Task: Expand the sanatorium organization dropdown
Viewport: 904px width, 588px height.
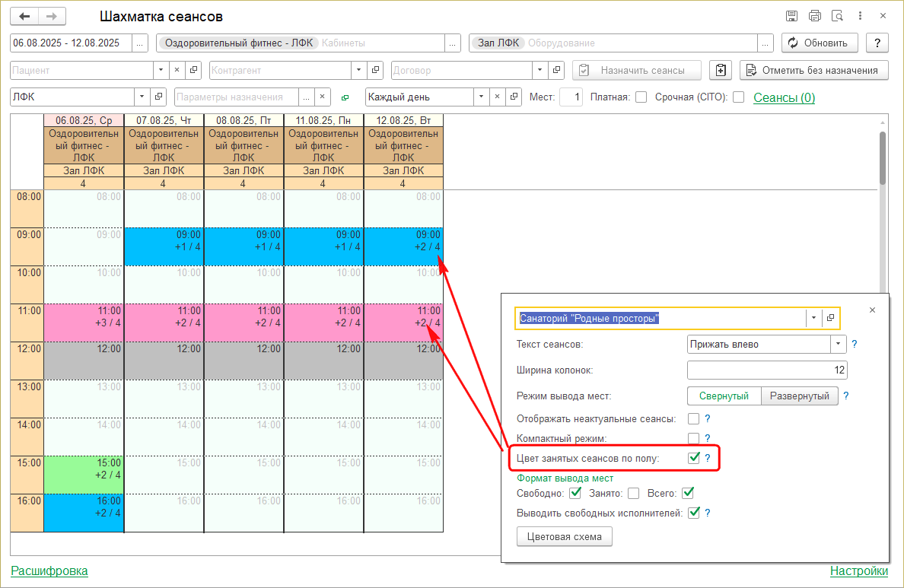Action: pyautogui.click(x=813, y=318)
